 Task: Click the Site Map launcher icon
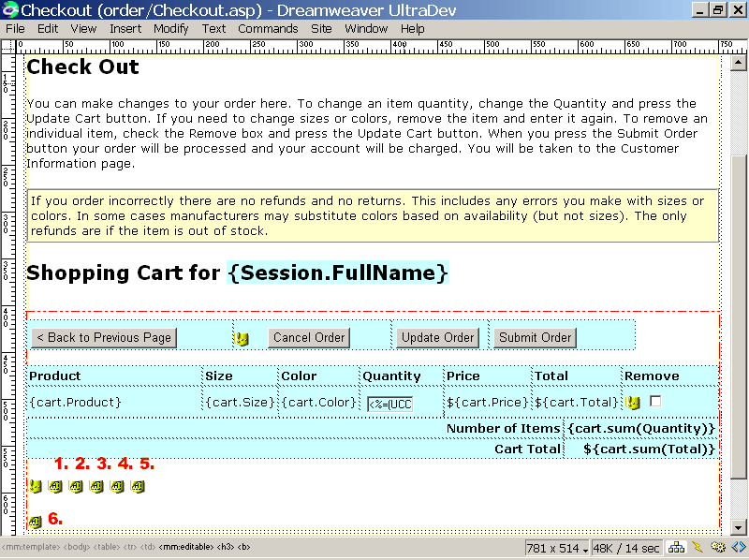(676, 548)
